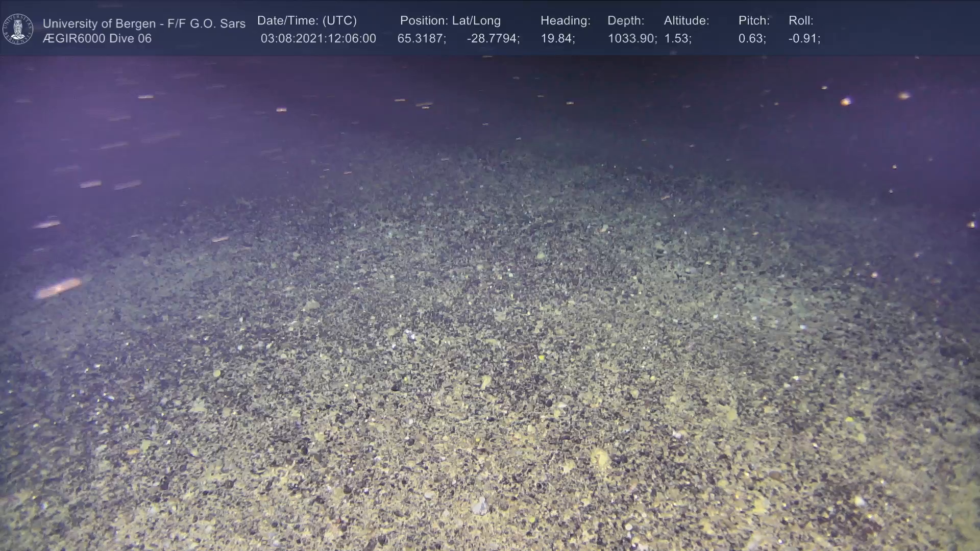This screenshot has height=551, width=980.
Task: Click the 'Pitch:' label
Action: [x=754, y=21]
